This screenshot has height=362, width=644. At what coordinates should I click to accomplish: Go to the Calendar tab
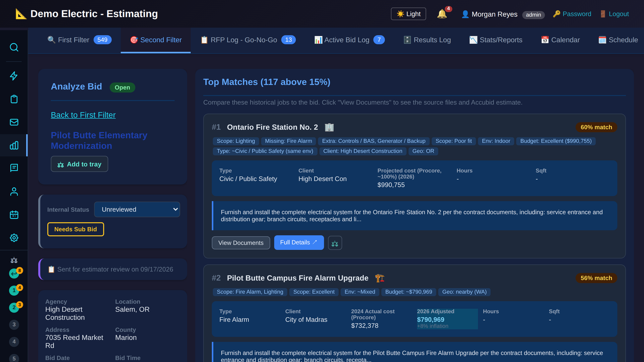click(560, 40)
